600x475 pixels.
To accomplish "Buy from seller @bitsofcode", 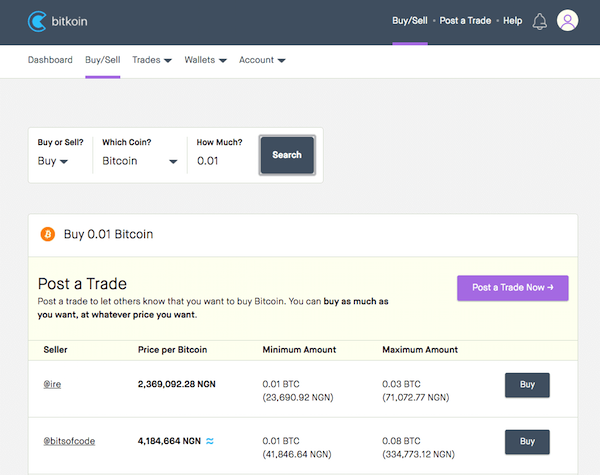I will (527, 442).
